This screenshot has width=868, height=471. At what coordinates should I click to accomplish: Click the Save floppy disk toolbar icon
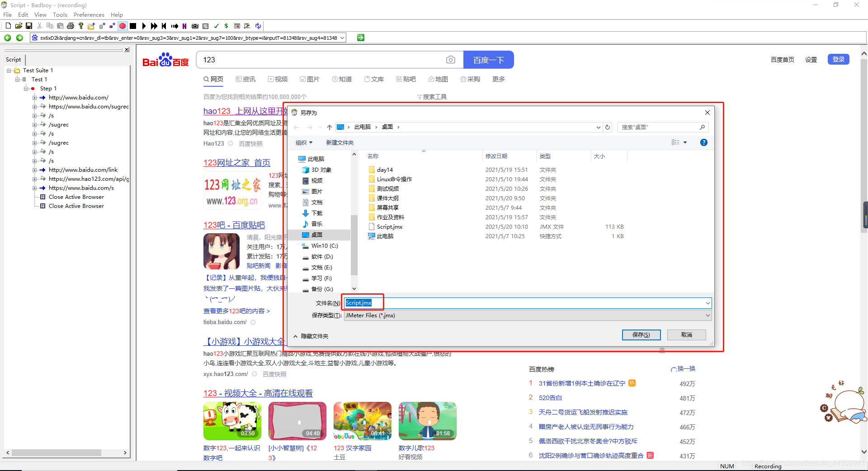tap(29, 26)
